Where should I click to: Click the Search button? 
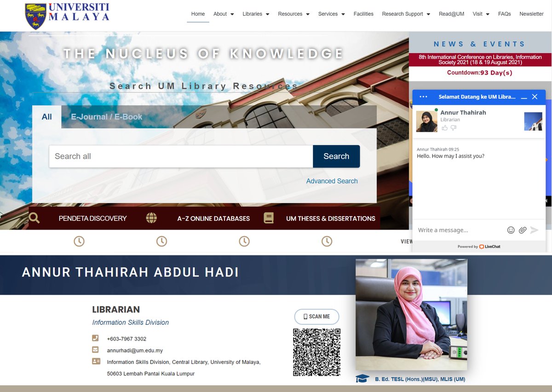pos(336,156)
